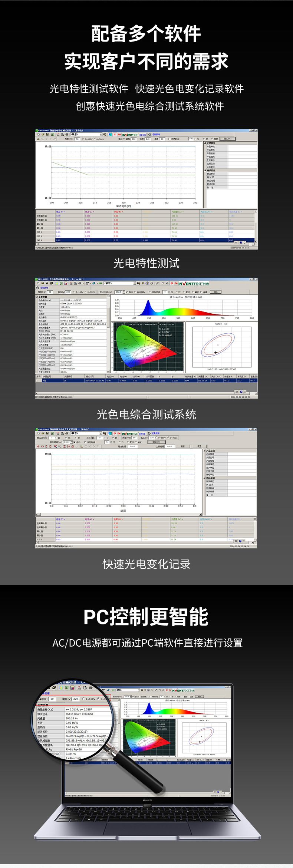
Task: Click 测试(F5) button in 快速光电变化记录 window
Action: [157, 442]
